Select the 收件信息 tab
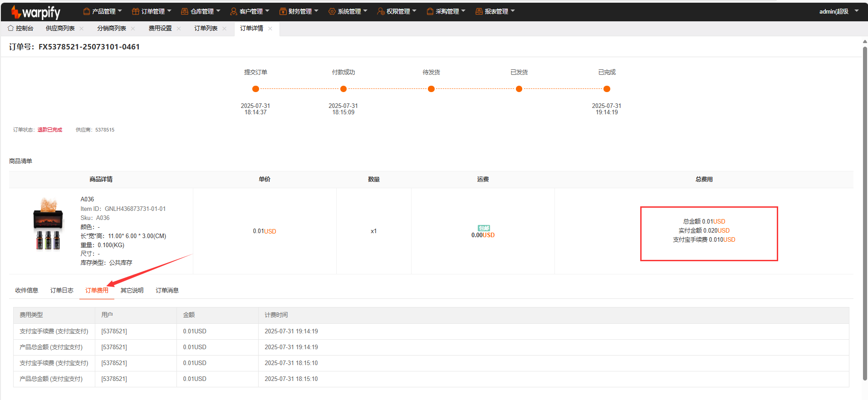 [27, 290]
